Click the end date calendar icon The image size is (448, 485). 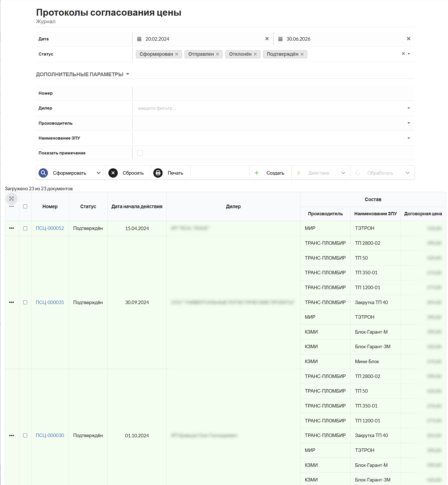[280, 39]
